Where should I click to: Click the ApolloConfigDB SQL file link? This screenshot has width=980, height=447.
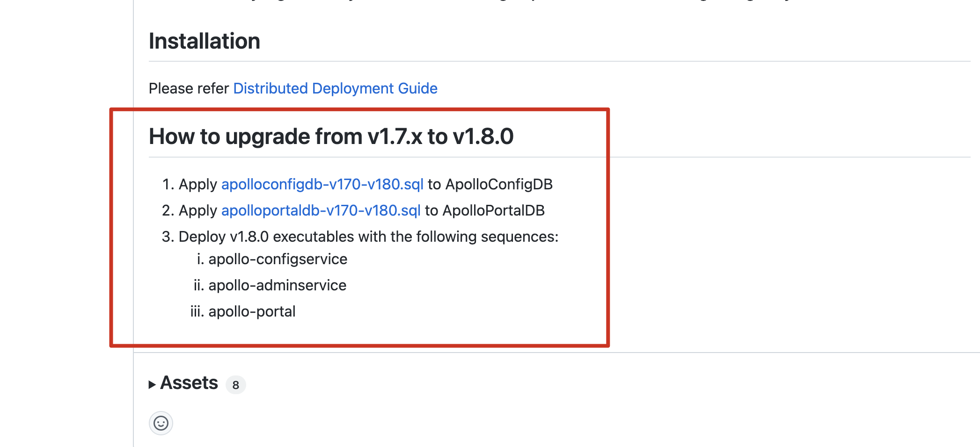click(x=322, y=184)
